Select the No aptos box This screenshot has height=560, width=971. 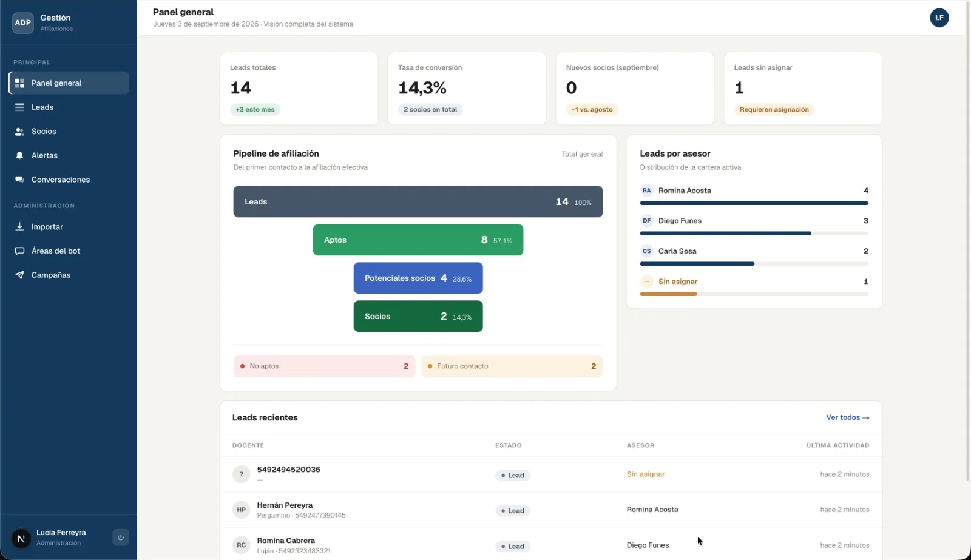[x=324, y=366]
